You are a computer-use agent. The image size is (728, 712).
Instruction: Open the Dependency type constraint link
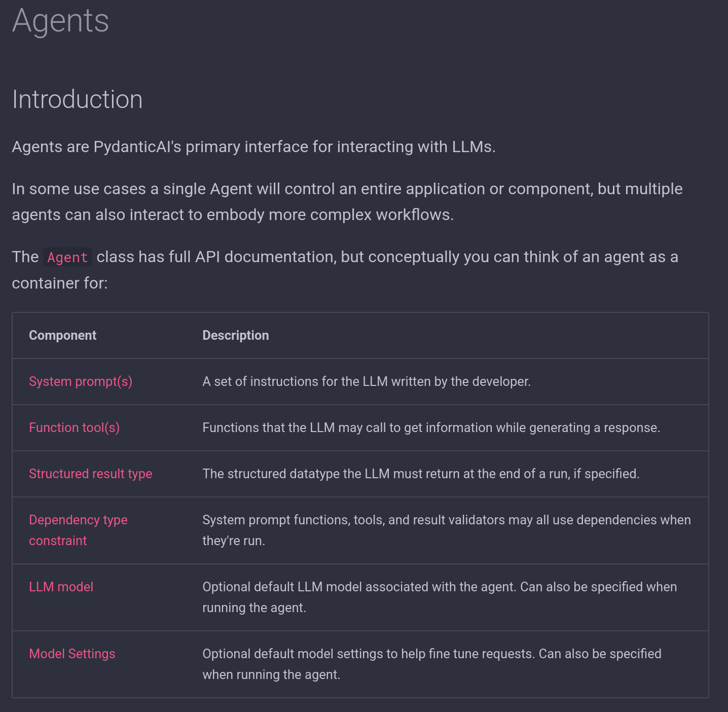[x=78, y=520]
